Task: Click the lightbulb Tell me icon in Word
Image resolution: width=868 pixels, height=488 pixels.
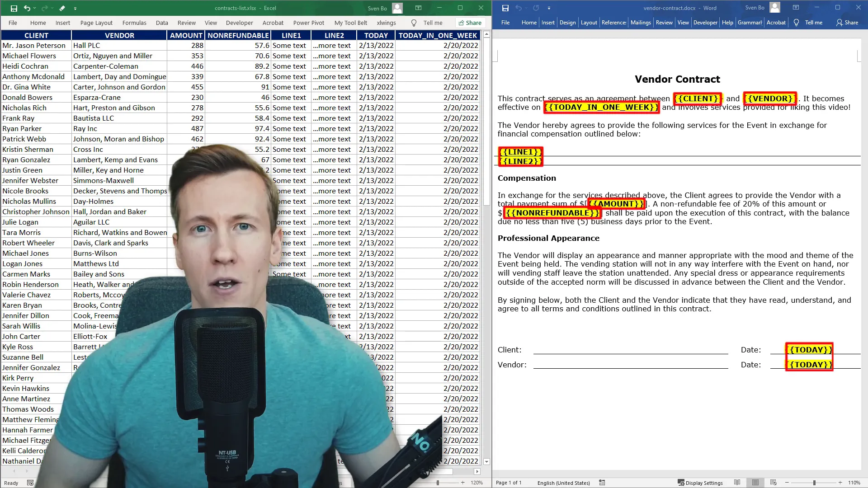Action: click(x=796, y=23)
